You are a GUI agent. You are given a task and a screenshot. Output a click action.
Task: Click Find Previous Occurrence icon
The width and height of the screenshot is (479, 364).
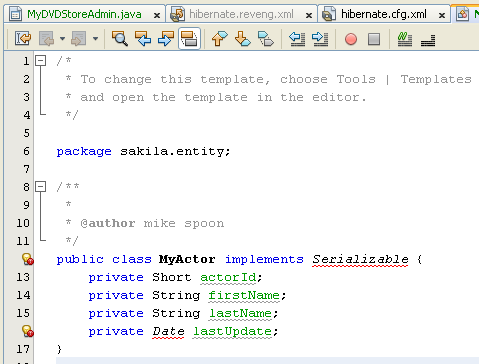(x=143, y=39)
